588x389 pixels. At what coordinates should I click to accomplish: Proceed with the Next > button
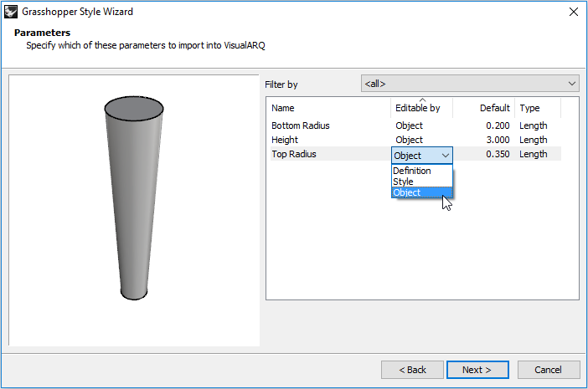[x=477, y=370]
